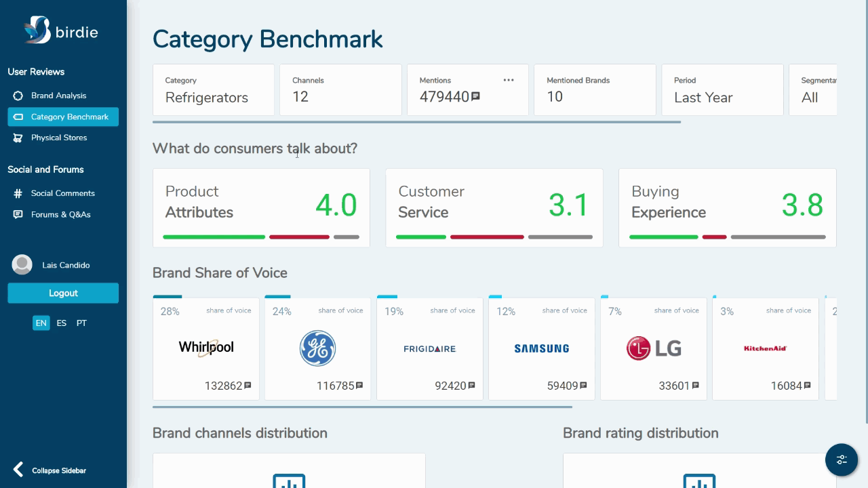Click comment icon beside Frigidaire's 92420
868x488 pixels.
471,386
